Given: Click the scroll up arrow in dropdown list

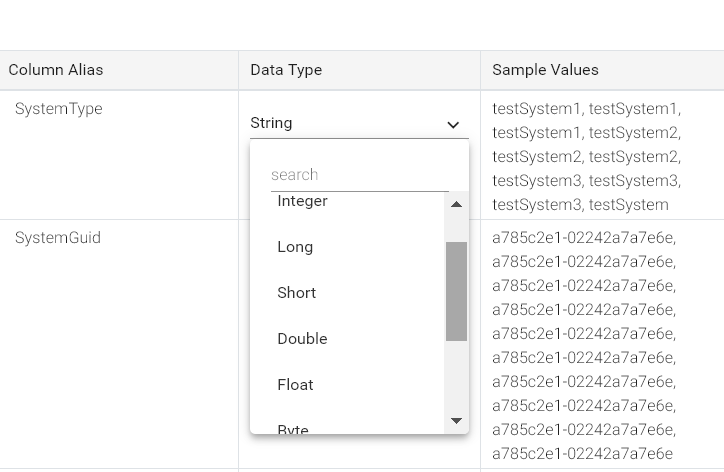Looking at the screenshot, I should pos(456,205).
